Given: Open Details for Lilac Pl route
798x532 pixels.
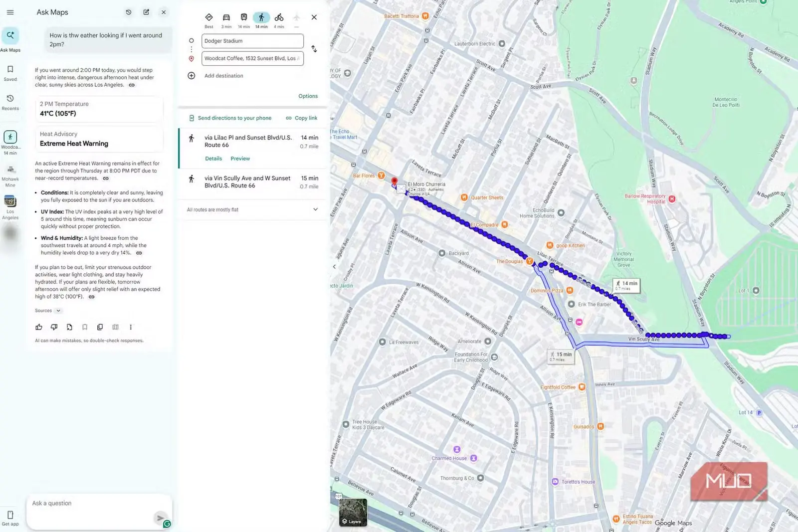Looking at the screenshot, I should click(x=213, y=159).
